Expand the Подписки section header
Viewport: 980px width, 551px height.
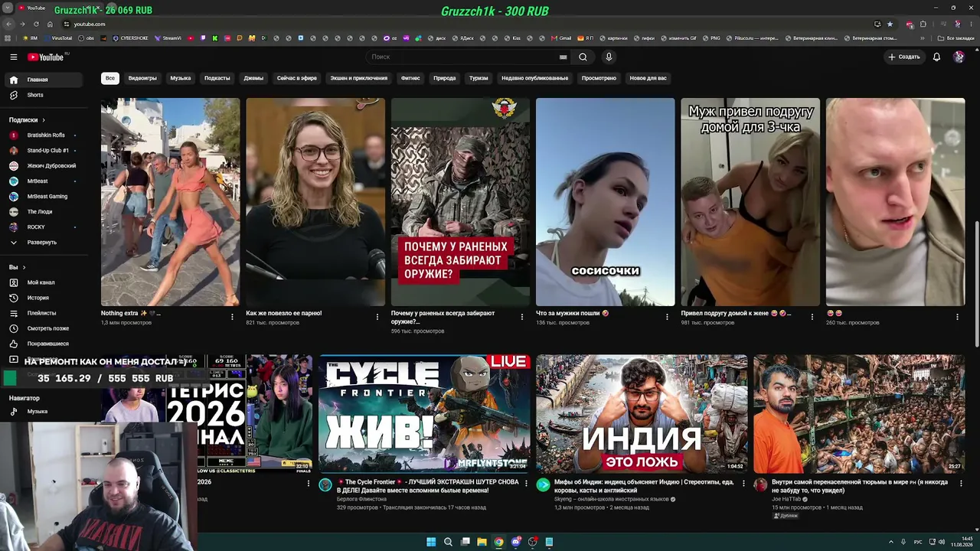tap(28, 120)
